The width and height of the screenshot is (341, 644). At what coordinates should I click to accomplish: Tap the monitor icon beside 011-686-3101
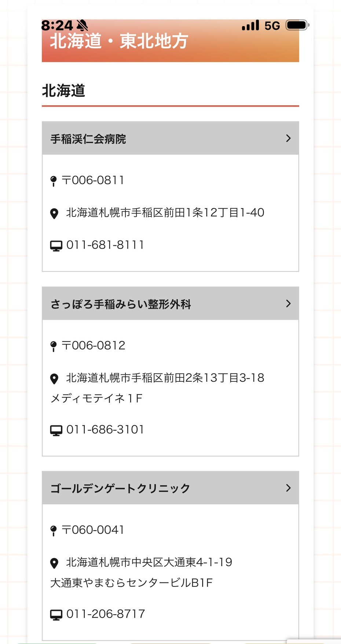click(56, 430)
